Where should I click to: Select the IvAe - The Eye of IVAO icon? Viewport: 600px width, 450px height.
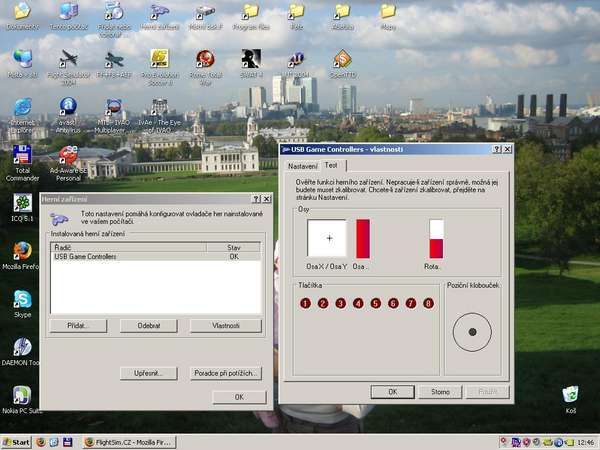coord(160,115)
